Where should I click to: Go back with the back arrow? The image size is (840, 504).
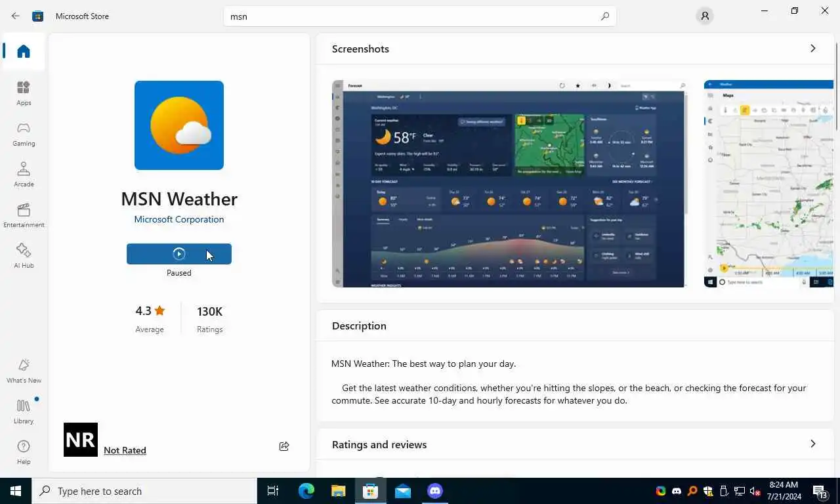(15, 16)
